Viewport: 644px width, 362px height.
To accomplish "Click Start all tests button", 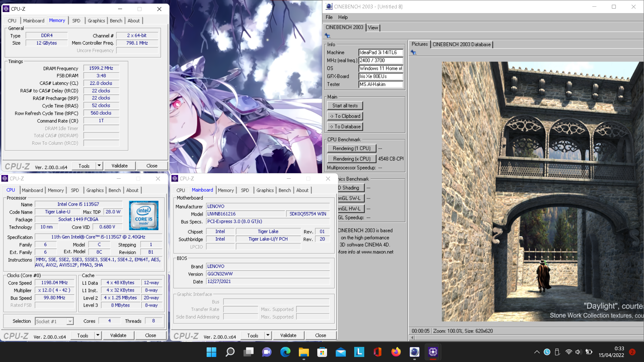I will click(x=345, y=106).
